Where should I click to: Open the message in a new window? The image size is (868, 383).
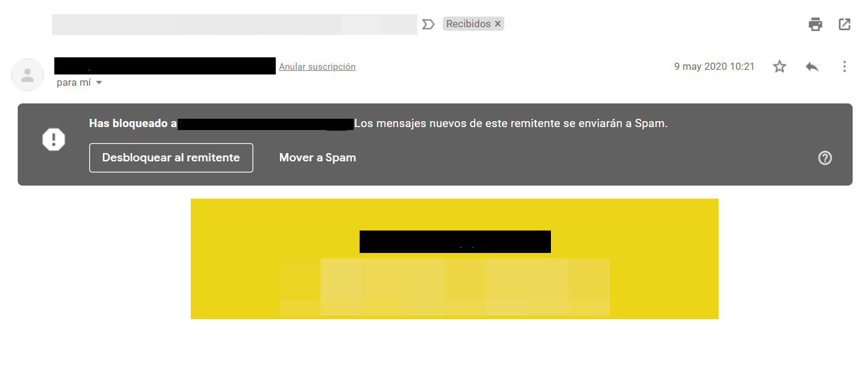click(844, 24)
